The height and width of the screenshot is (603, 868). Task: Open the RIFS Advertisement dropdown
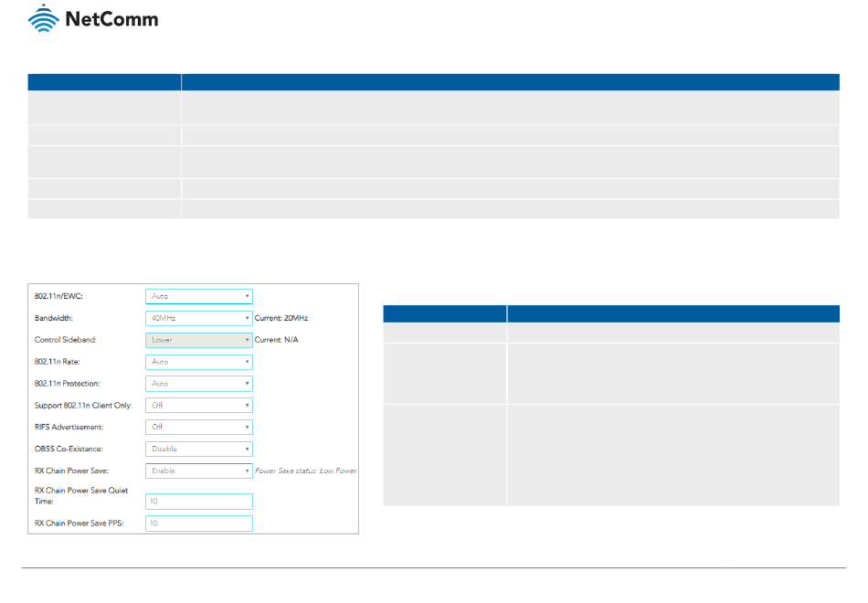pos(199,427)
